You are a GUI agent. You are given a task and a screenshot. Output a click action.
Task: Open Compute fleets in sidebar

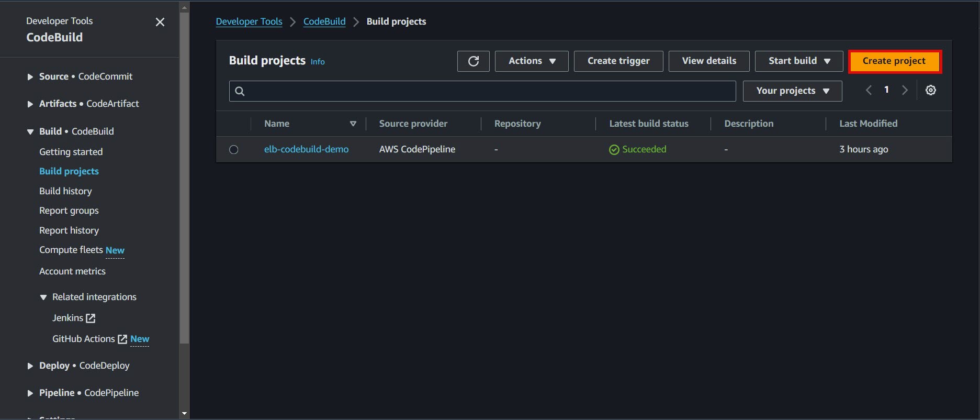pos(71,250)
